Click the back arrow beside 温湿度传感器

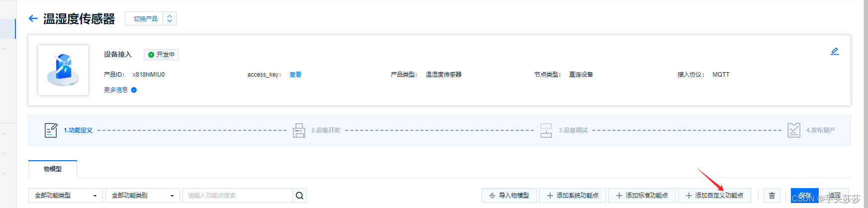[33, 19]
